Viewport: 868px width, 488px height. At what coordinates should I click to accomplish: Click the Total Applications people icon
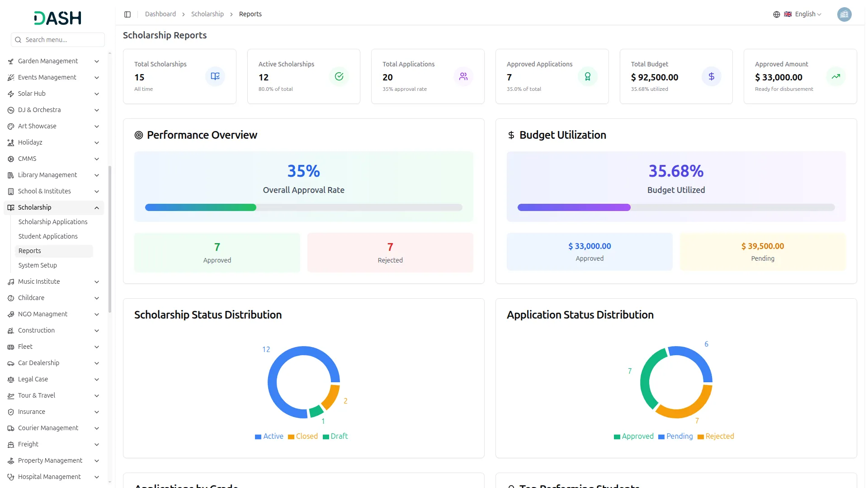[x=463, y=76]
